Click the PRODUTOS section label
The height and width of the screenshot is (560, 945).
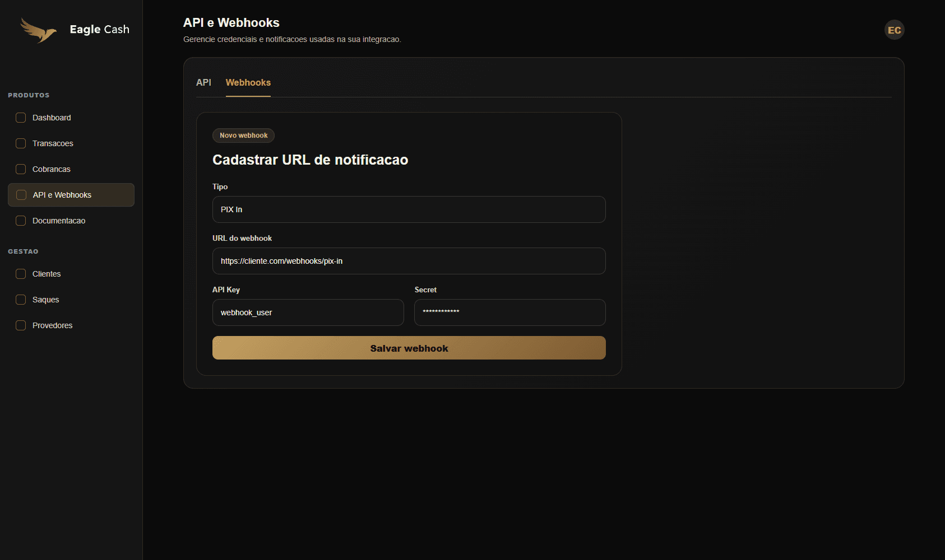point(29,95)
